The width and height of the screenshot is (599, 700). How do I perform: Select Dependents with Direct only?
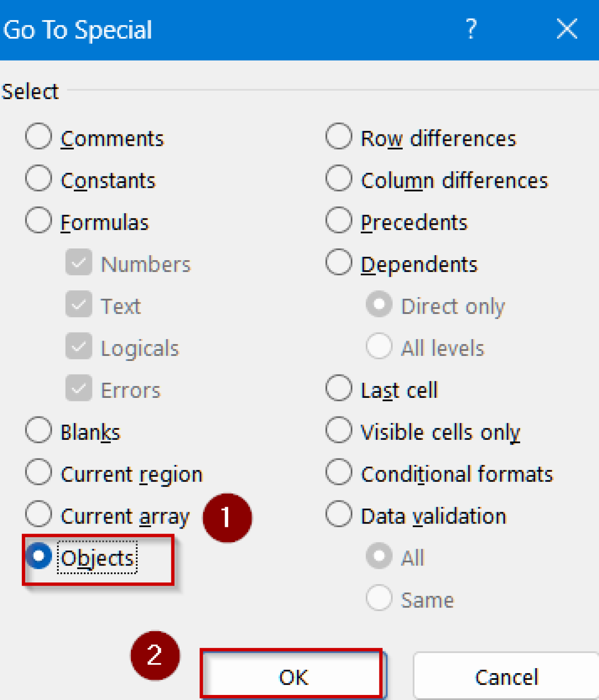[x=338, y=262]
